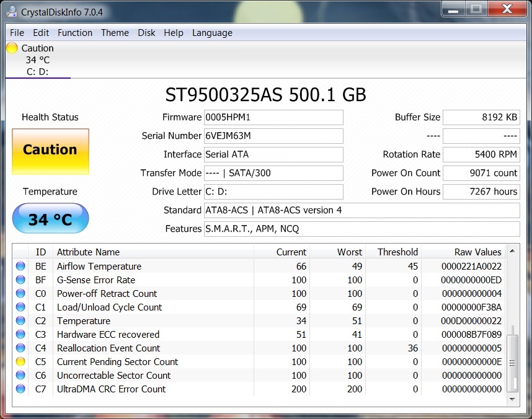
Task: Click the yellow Caution health status button
Action: 51,151
